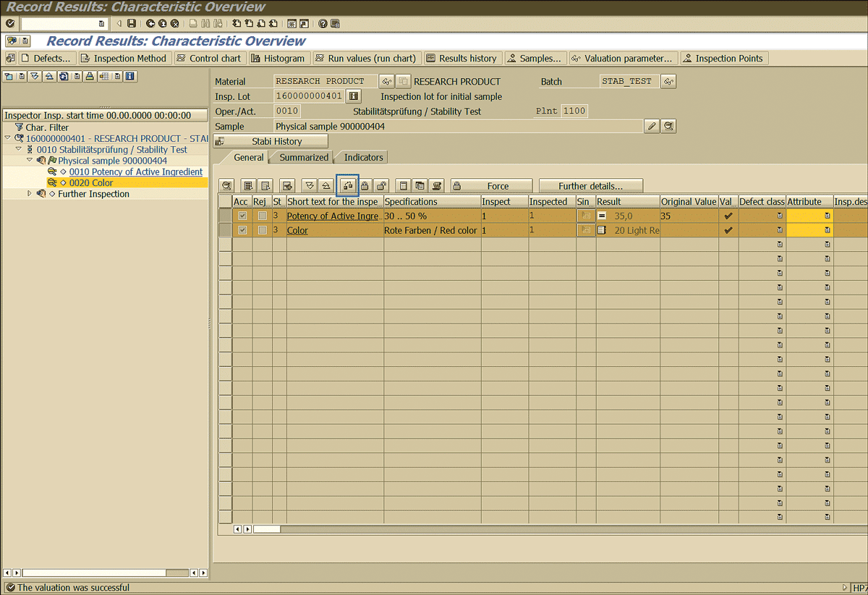Image resolution: width=868 pixels, height=595 pixels.
Task: Click the Potency of Active Ingre short text link
Action: 333,216
